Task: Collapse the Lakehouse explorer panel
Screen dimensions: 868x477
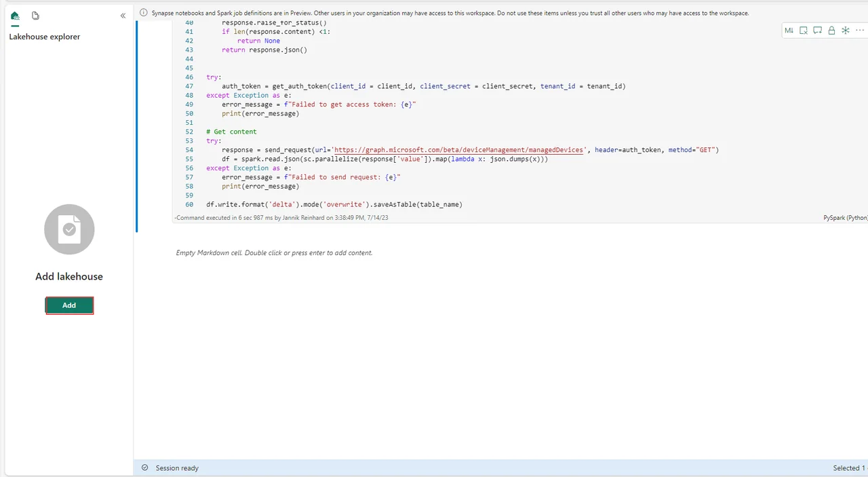Action: tap(123, 16)
